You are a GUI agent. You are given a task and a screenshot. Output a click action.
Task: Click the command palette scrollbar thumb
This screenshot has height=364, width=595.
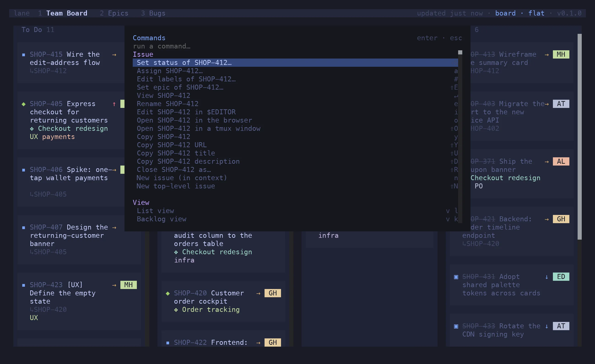click(460, 52)
